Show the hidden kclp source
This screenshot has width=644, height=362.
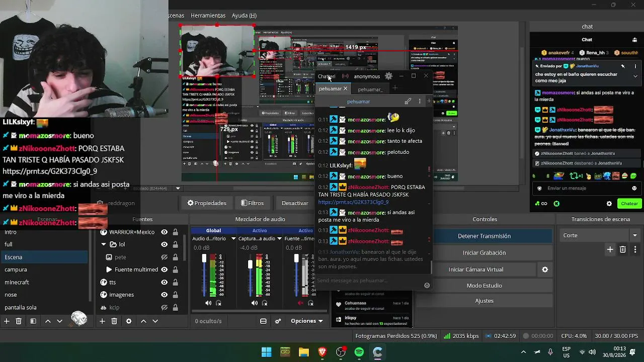coord(164,307)
